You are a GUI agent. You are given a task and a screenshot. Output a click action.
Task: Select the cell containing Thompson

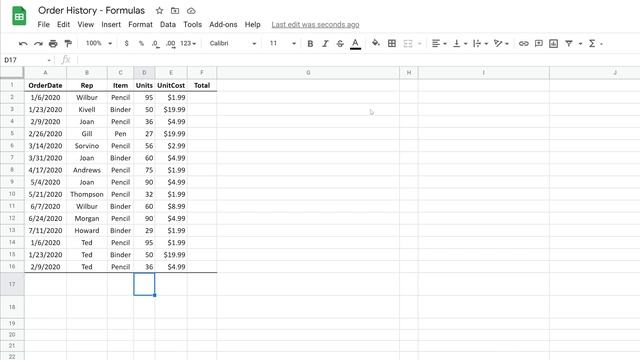click(x=87, y=194)
